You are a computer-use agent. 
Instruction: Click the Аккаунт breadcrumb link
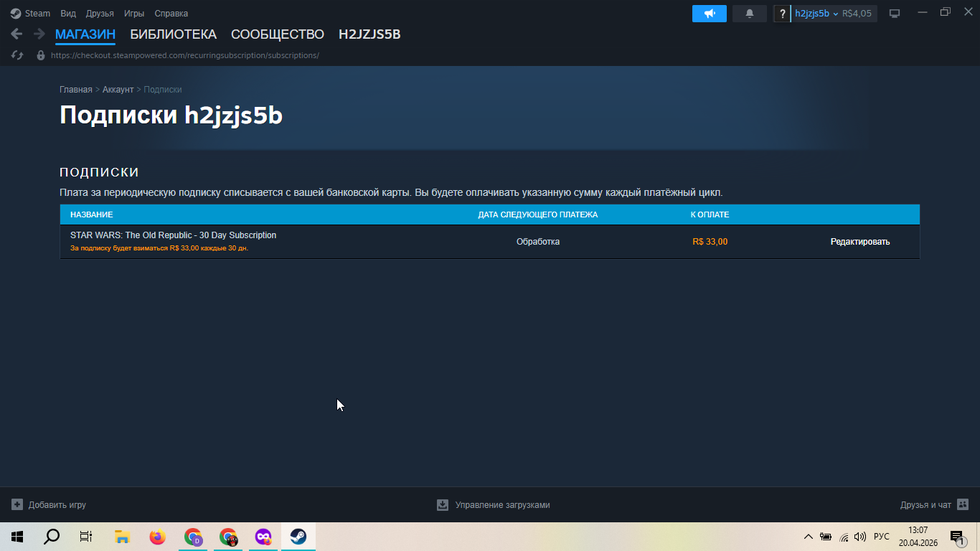(x=118, y=90)
